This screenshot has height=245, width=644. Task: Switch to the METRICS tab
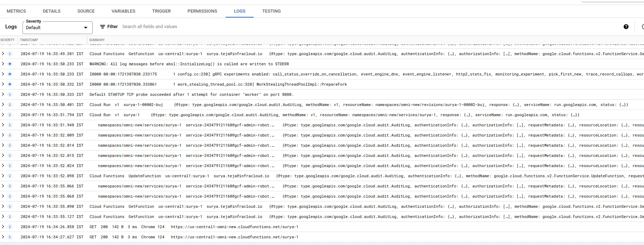click(x=16, y=11)
